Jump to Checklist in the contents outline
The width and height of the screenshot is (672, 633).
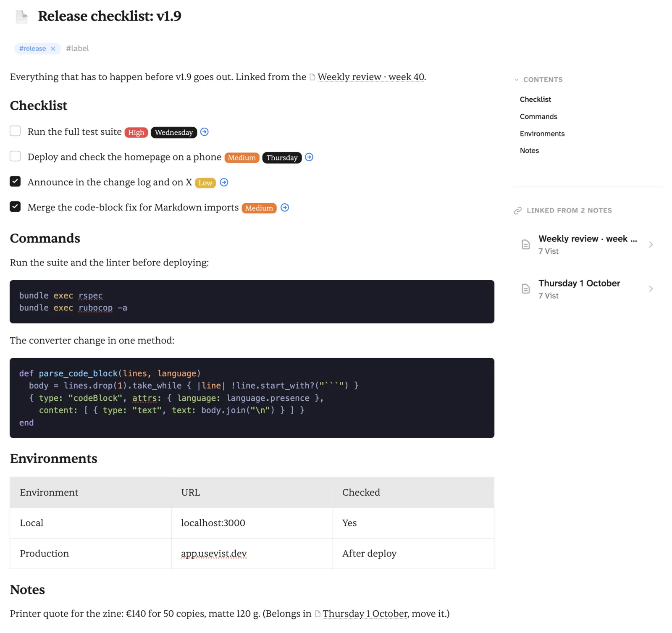pos(535,100)
